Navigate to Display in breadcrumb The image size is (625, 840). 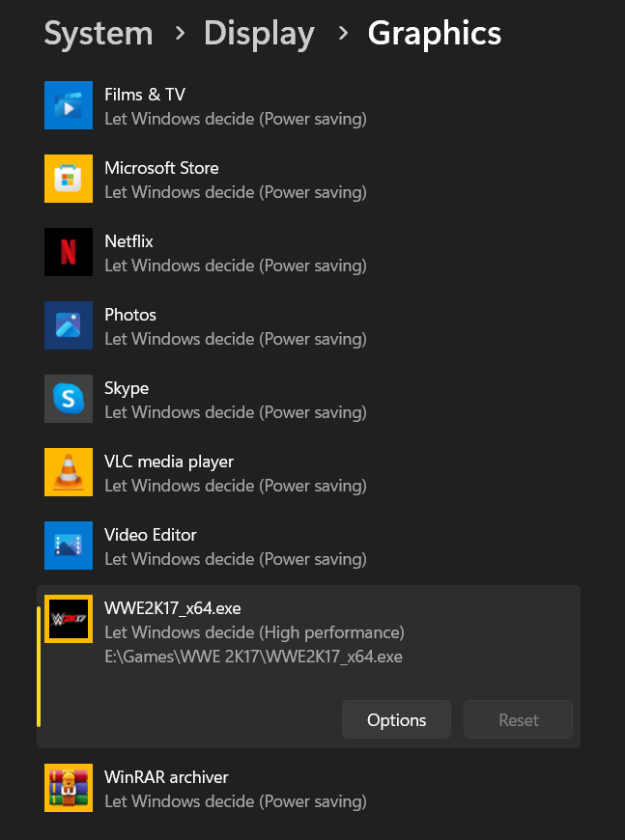coord(259,34)
